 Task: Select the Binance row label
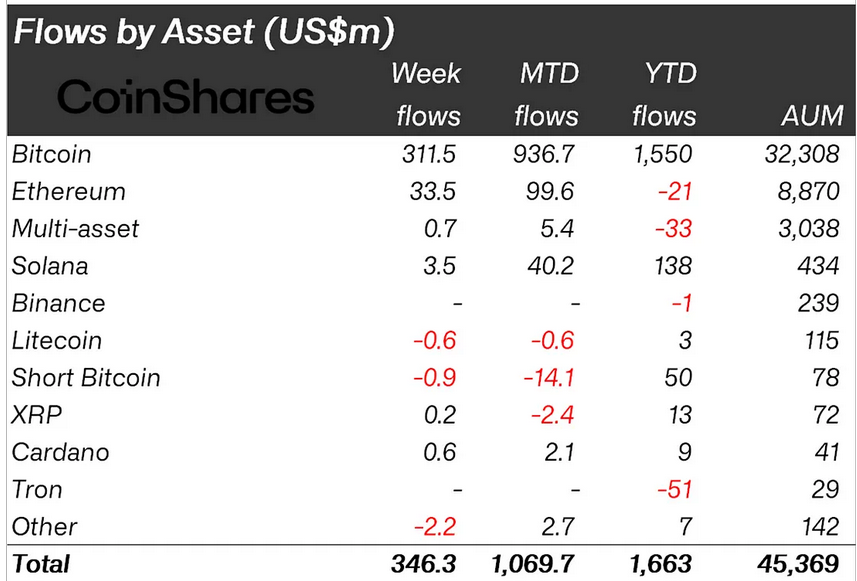(x=58, y=303)
